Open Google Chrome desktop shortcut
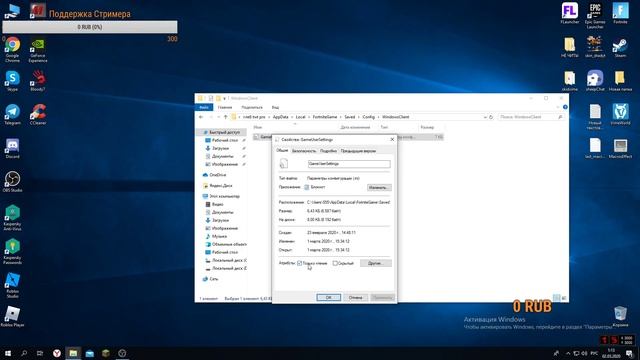This screenshot has height=360, width=640. (12, 49)
